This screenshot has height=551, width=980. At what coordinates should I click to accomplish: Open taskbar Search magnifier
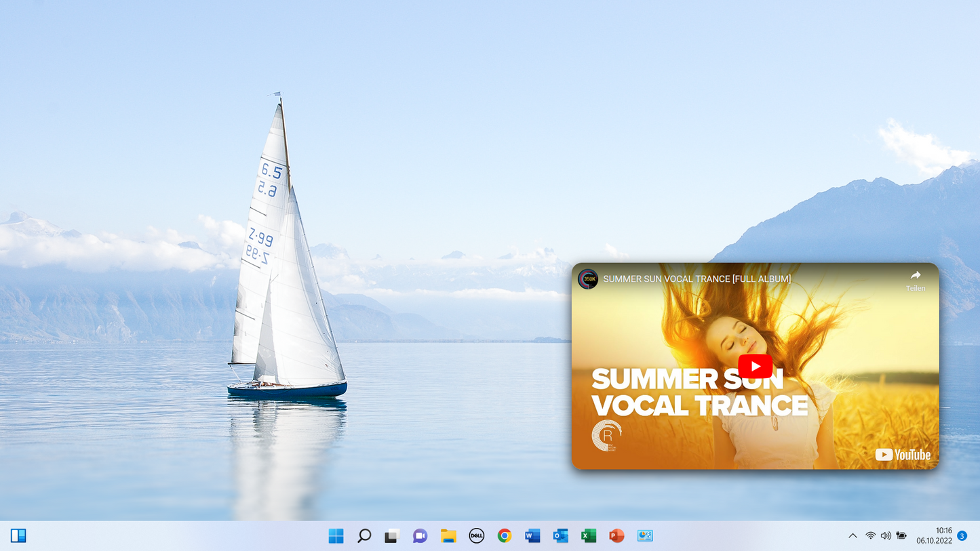coord(364,536)
